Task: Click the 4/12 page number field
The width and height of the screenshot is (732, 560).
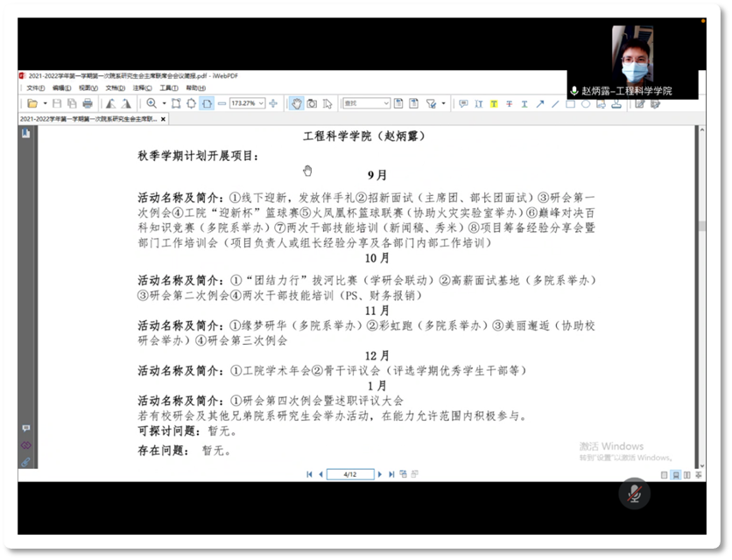Action: 350,474
